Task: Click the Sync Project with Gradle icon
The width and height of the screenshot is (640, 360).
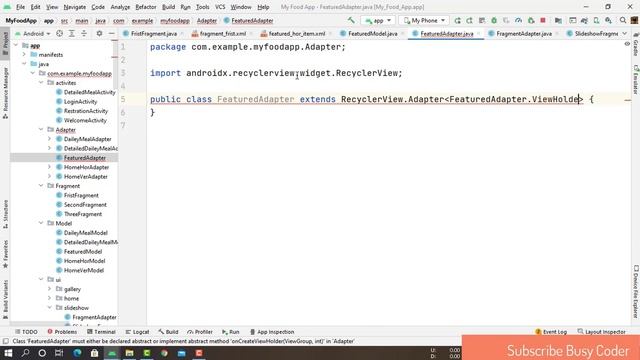Action: tap(584, 20)
